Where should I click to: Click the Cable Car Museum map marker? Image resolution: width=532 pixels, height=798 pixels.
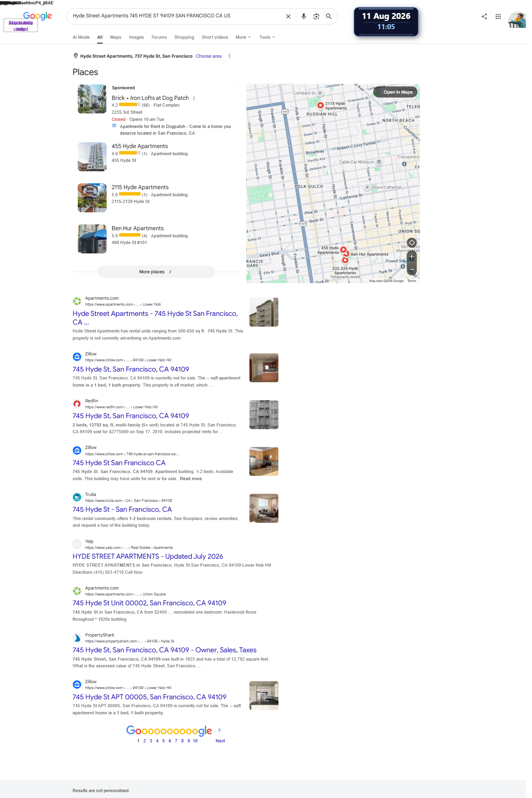379,162
